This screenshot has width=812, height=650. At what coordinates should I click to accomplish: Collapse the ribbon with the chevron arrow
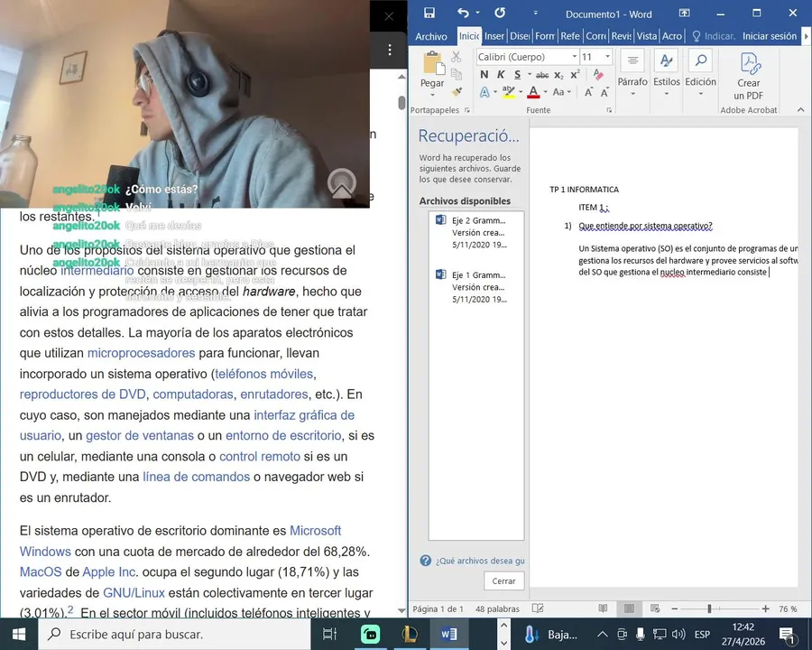(x=800, y=110)
